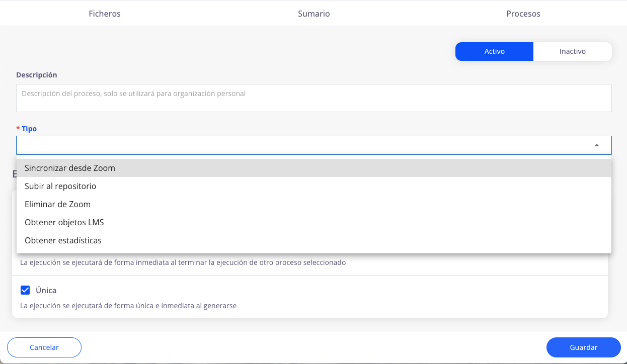Viewport: 627px width, 364px height.
Task: Switch to the Ficheros tab
Action: coord(105,14)
